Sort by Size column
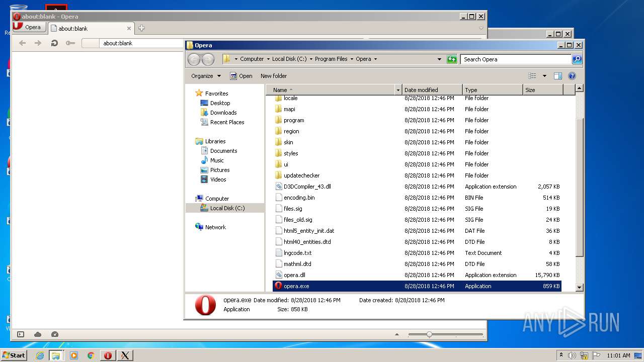Screen dimensions: 644x362 [x=543, y=90]
